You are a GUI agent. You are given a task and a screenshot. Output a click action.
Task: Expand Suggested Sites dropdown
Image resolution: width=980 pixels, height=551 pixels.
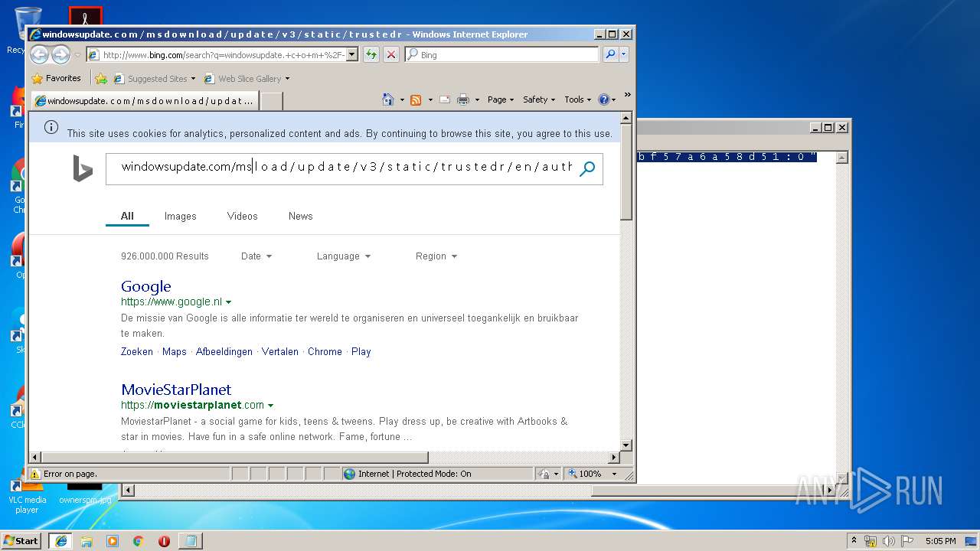[x=193, y=79]
